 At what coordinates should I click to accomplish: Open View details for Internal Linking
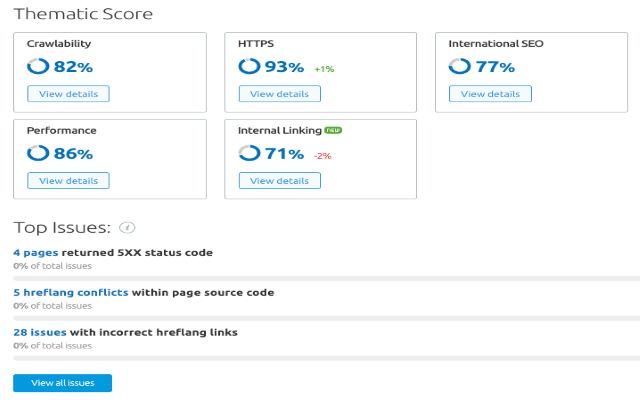click(279, 181)
